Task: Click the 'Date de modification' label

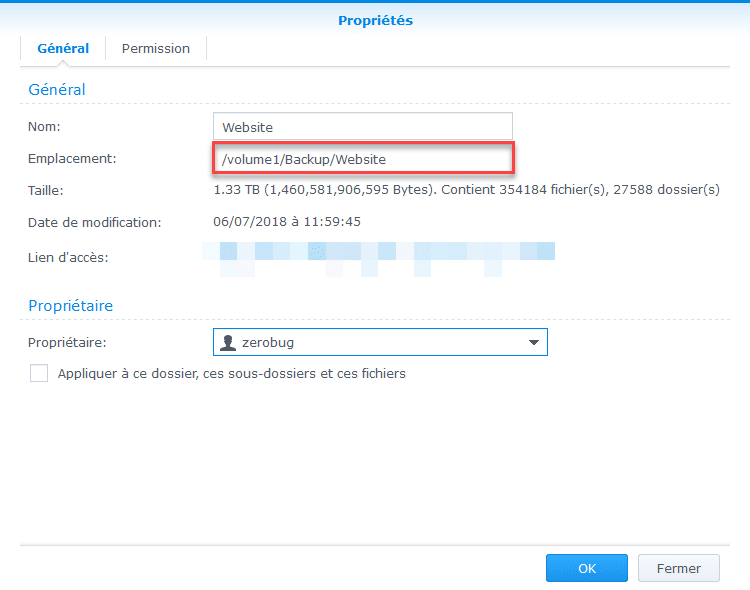Action: coord(95,222)
